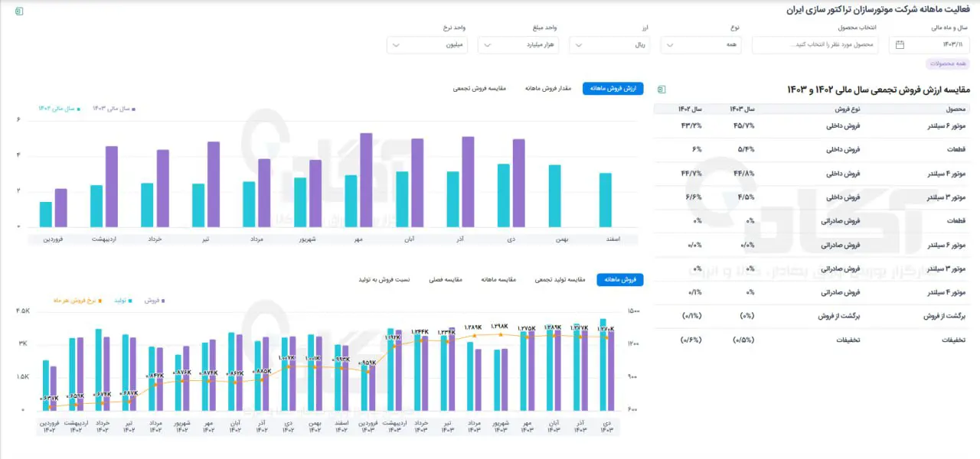This screenshot has height=459, width=980.
Task: Click the ۴۴/۸% value in the table
Action: (x=744, y=173)
